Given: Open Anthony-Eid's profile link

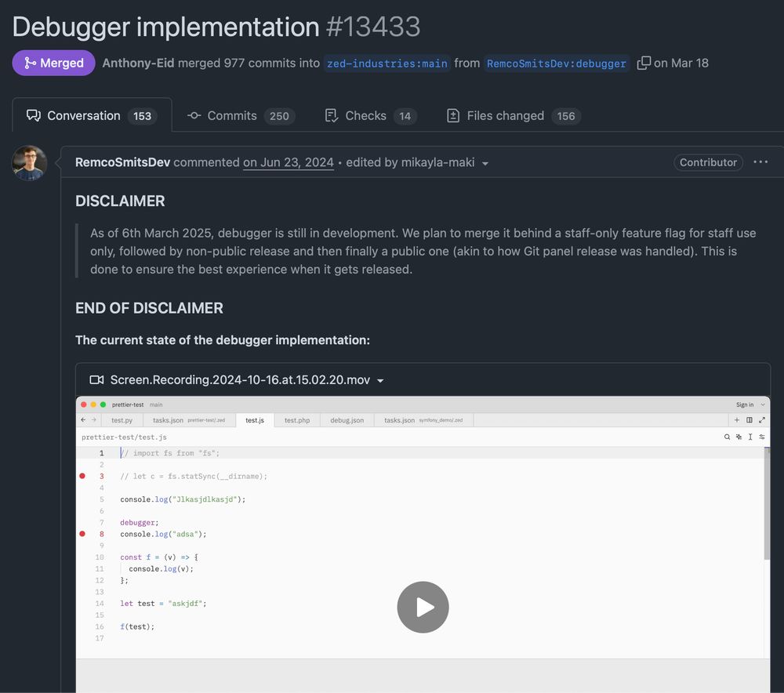Looking at the screenshot, I should (138, 63).
